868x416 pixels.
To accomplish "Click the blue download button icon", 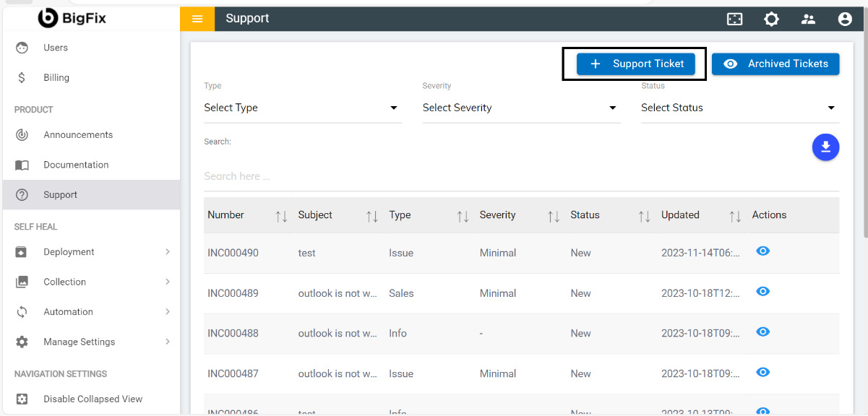I will coord(825,147).
